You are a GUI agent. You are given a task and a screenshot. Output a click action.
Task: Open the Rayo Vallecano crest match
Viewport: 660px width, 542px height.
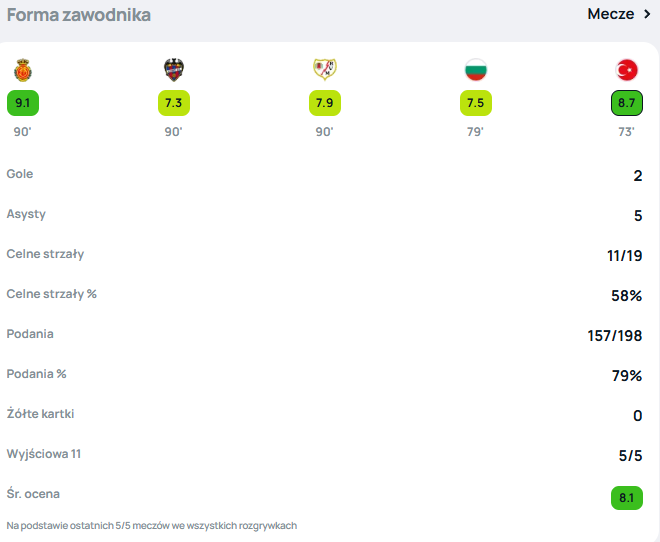(325, 69)
